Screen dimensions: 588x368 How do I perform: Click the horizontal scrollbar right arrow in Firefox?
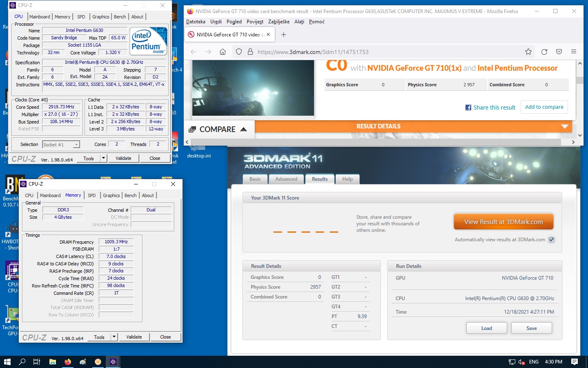(573, 142)
